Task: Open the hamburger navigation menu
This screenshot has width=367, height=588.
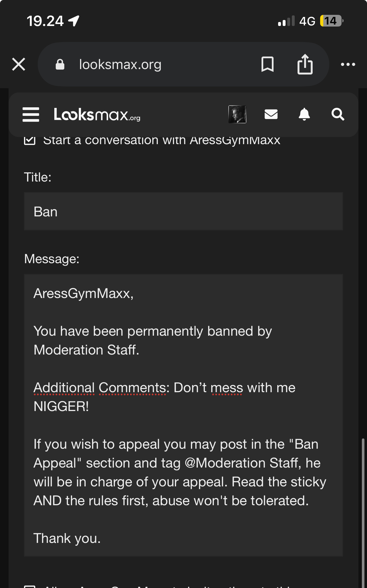Action: tap(31, 114)
